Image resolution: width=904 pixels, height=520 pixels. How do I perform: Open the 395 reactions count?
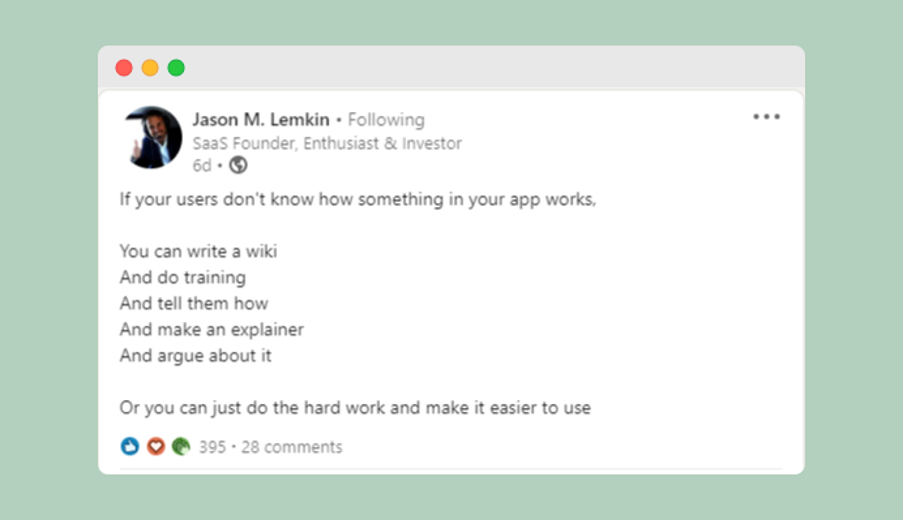tap(212, 447)
